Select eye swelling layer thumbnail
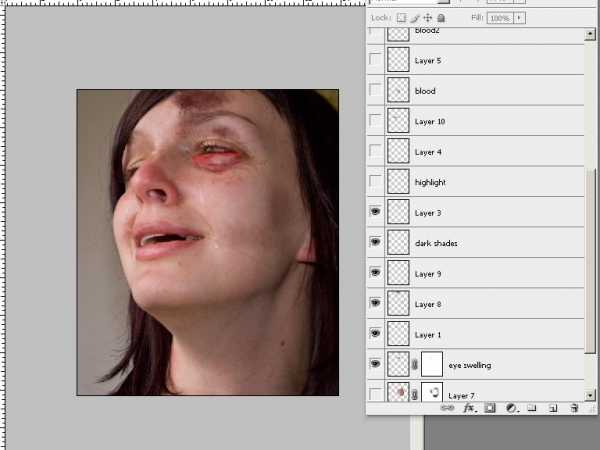600x450 pixels. tap(398, 364)
